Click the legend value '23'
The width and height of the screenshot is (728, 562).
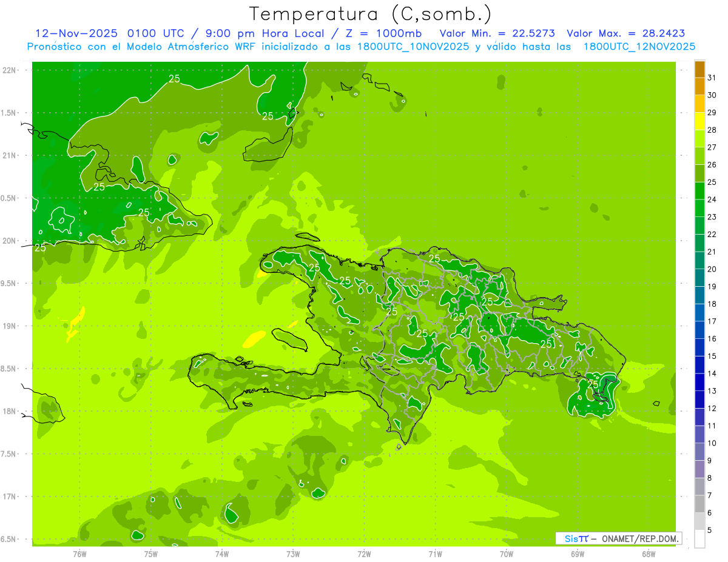point(712,217)
